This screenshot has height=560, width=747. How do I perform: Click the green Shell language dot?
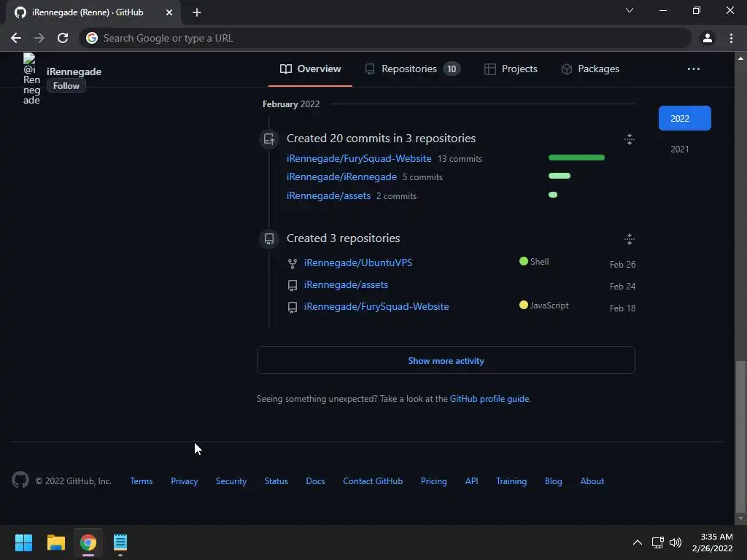[524, 261]
